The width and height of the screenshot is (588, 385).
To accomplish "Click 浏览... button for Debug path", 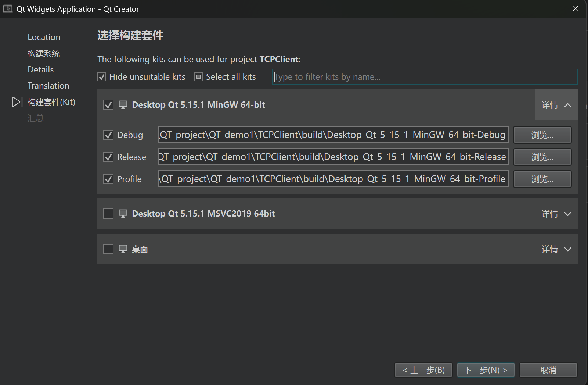I will tap(542, 135).
